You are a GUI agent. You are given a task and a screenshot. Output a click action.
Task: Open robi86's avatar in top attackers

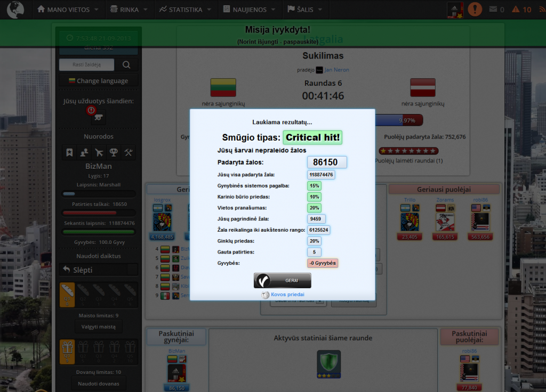[x=480, y=222]
